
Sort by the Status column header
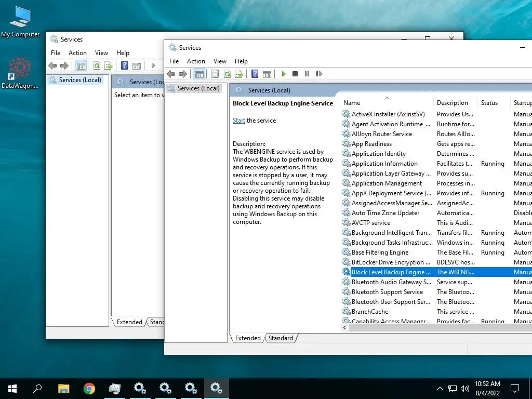[x=494, y=103]
